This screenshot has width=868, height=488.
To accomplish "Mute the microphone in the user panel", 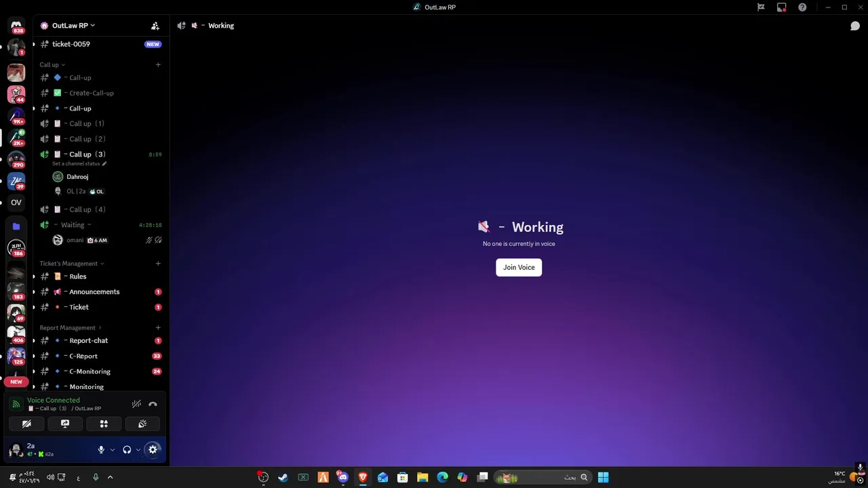I will [101, 449].
